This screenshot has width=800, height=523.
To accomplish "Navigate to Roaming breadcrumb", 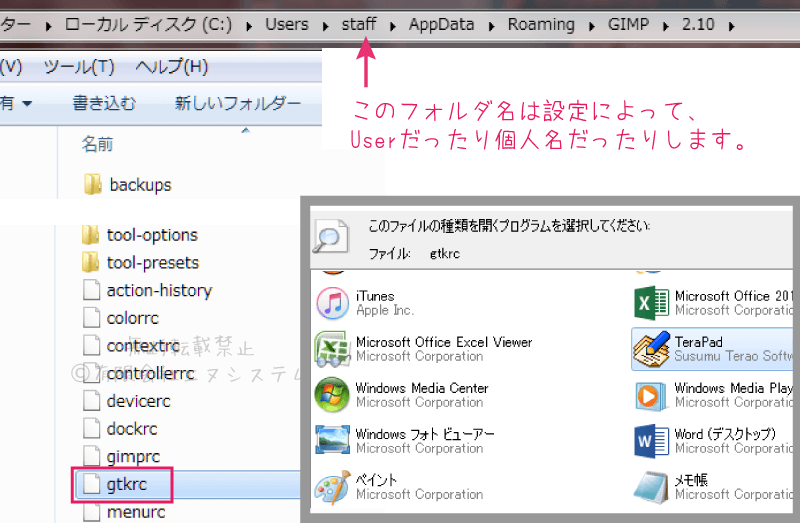I will tap(541, 24).
